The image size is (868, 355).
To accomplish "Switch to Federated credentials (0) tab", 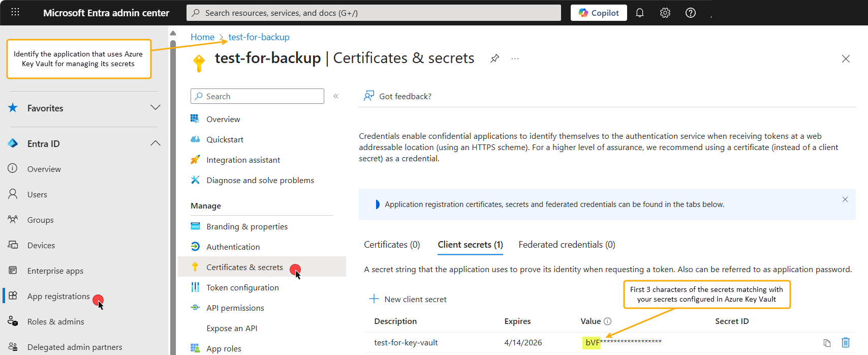I will pyautogui.click(x=567, y=245).
